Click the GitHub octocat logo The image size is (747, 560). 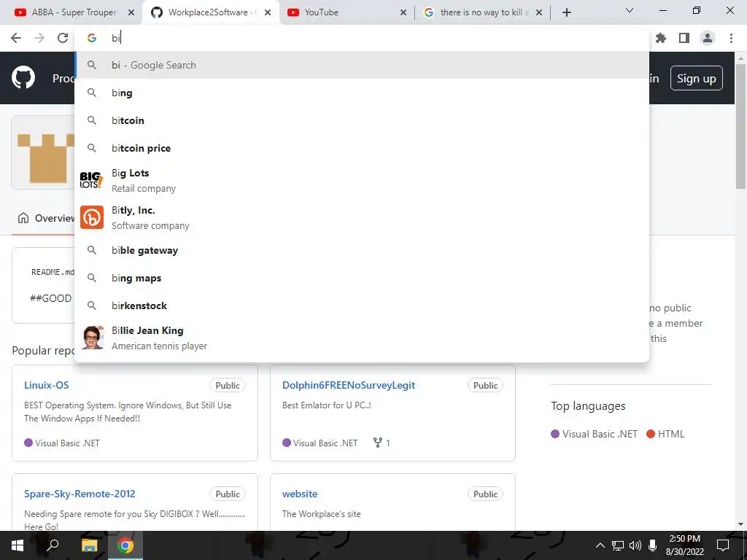23,78
